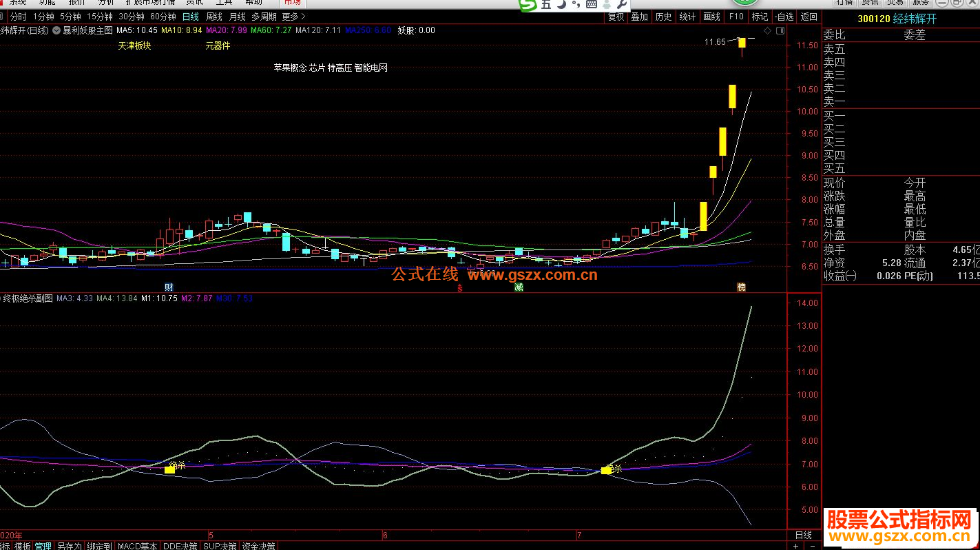
Task: Click the 元器件 industry label
Action: 218,46
